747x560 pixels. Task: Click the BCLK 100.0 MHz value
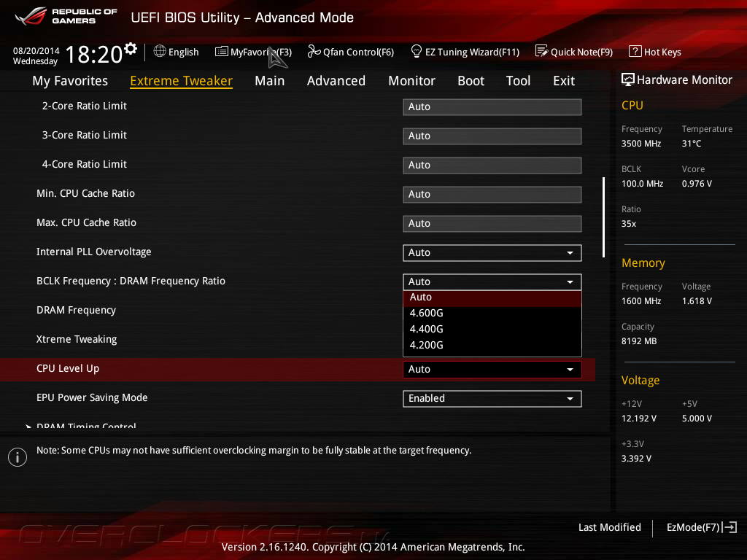click(x=642, y=183)
